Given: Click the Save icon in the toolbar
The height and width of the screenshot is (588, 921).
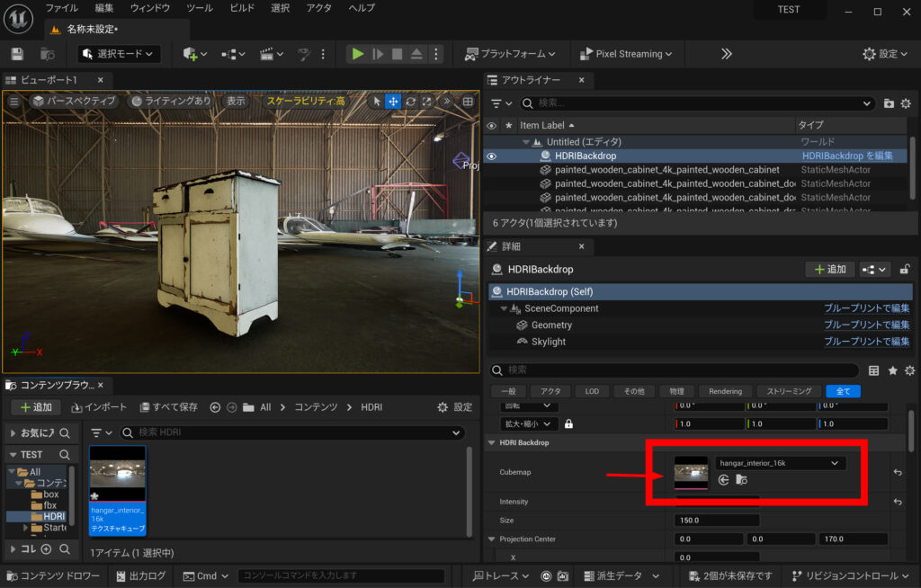Looking at the screenshot, I should coord(15,54).
